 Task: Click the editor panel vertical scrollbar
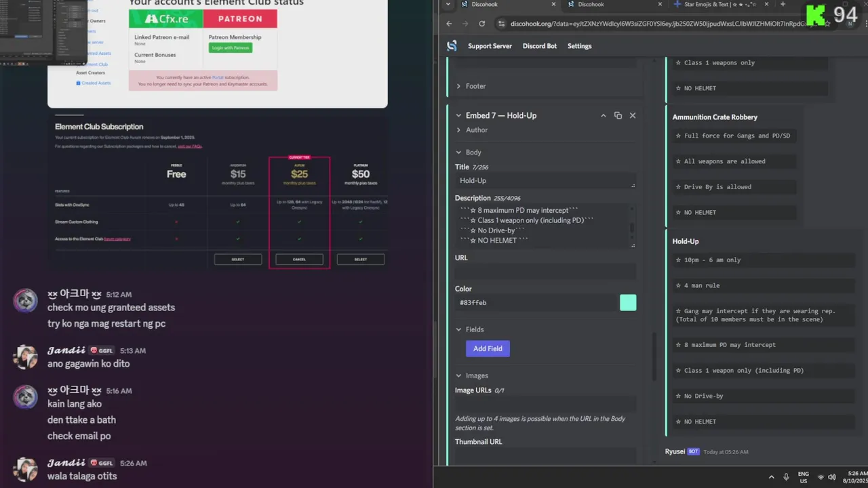click(x=654, y=356)
